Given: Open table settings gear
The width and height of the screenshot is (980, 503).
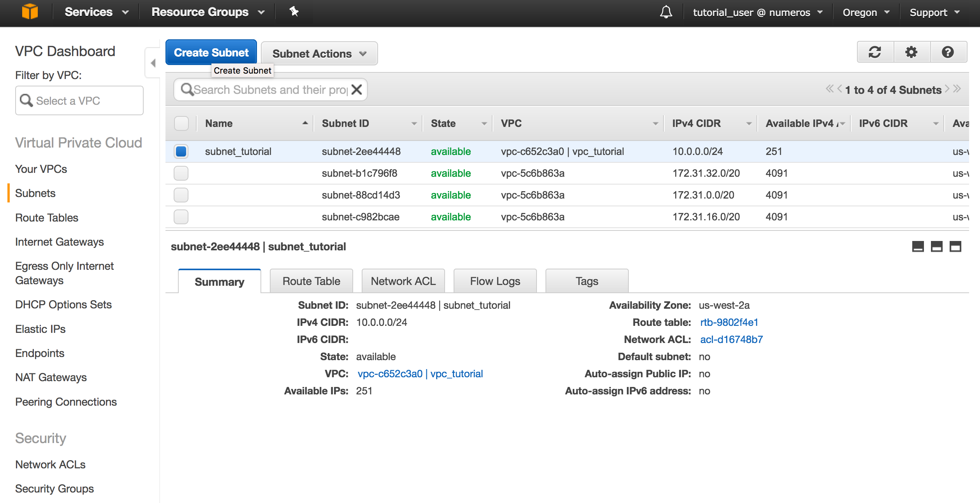Looking at the screenshot, I should point(911,52).
